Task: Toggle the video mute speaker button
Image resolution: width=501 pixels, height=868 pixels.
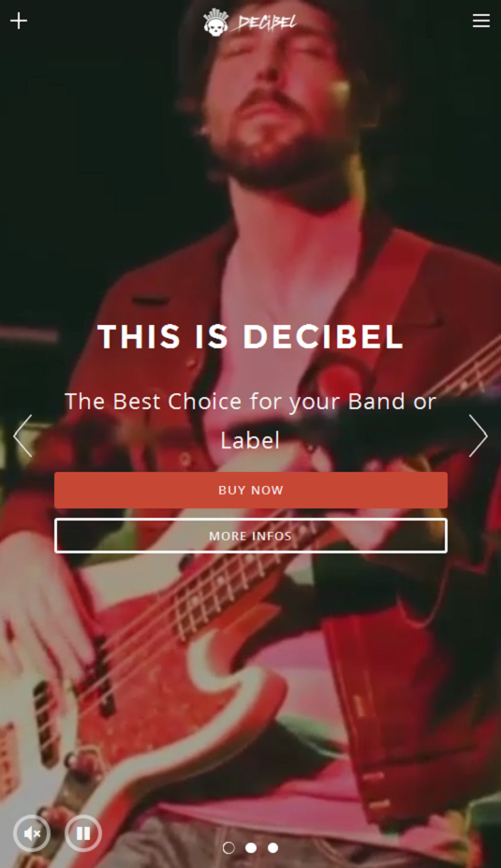Action: click(x=32, y=833)
